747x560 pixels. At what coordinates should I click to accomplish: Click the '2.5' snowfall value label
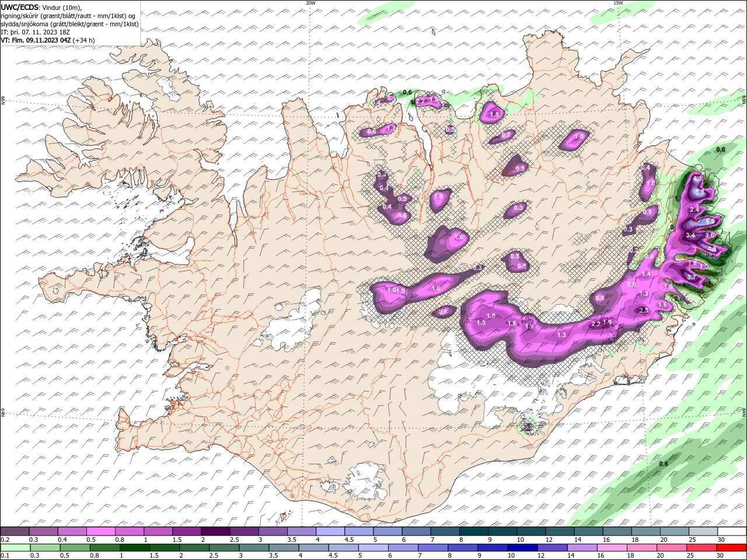tap(644, 310)
